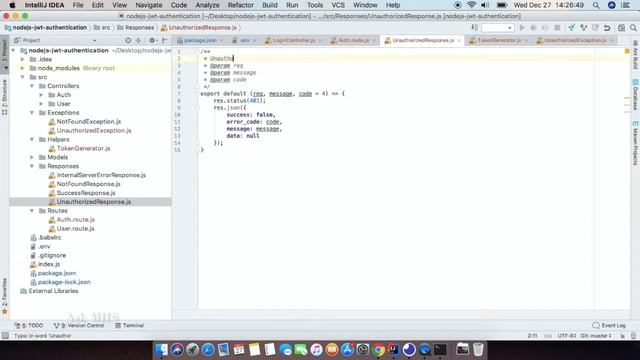Open Terminal app in the Dock

pyautogui.click(x=440, y=350)
